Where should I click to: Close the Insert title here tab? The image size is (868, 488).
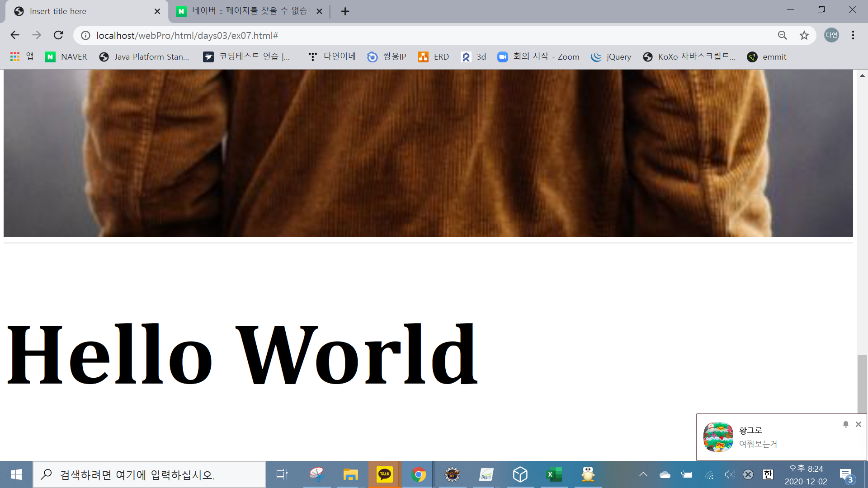(x=157, y=11)
